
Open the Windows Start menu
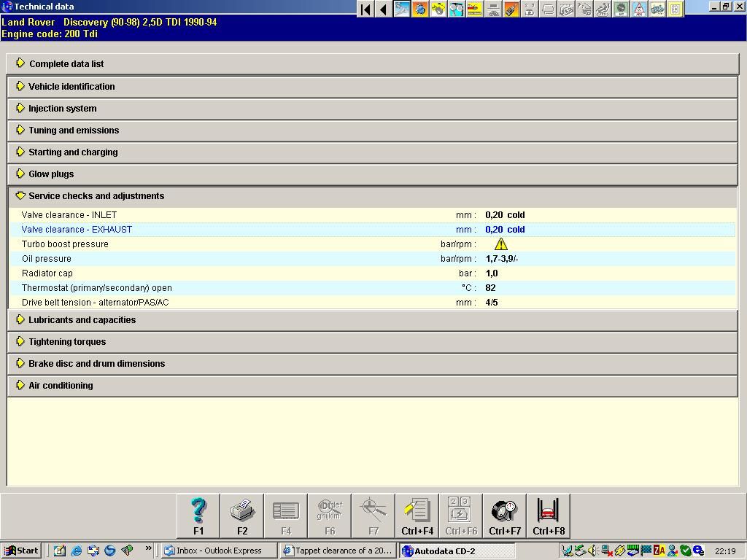[x=21, y=551]
